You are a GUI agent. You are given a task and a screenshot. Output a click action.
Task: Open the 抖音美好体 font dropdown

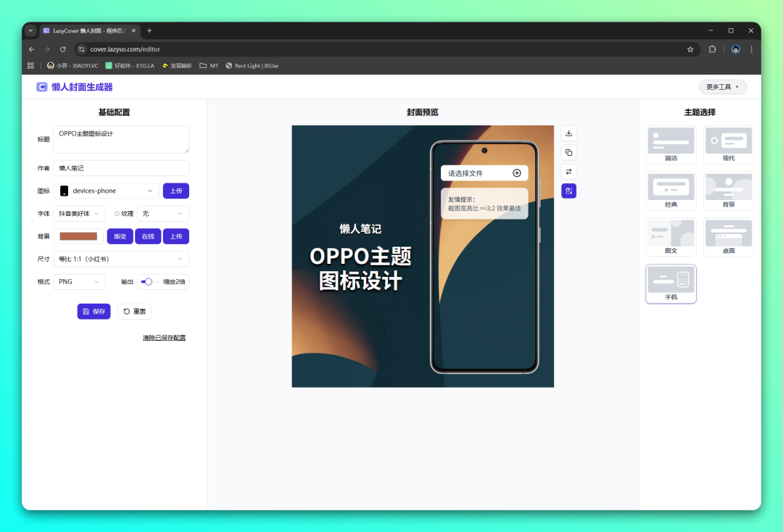coord(80,214)
